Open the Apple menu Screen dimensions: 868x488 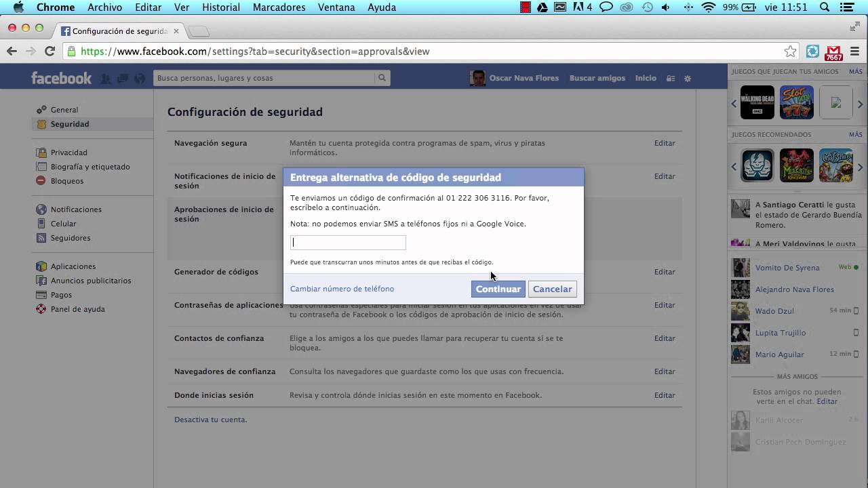click(x=18, y=7)
